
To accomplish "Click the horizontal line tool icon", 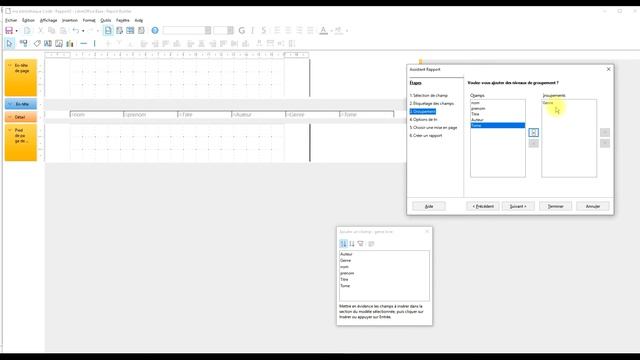I will click(x=84, y=43).
